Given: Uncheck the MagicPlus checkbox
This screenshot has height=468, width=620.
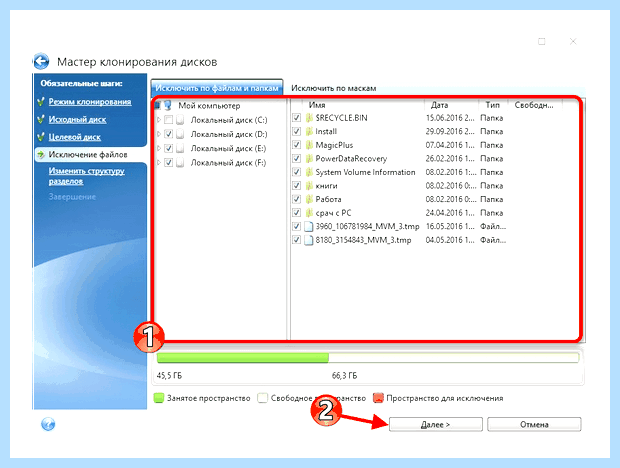Looking at the screenshot, I should tap(297, 145).
